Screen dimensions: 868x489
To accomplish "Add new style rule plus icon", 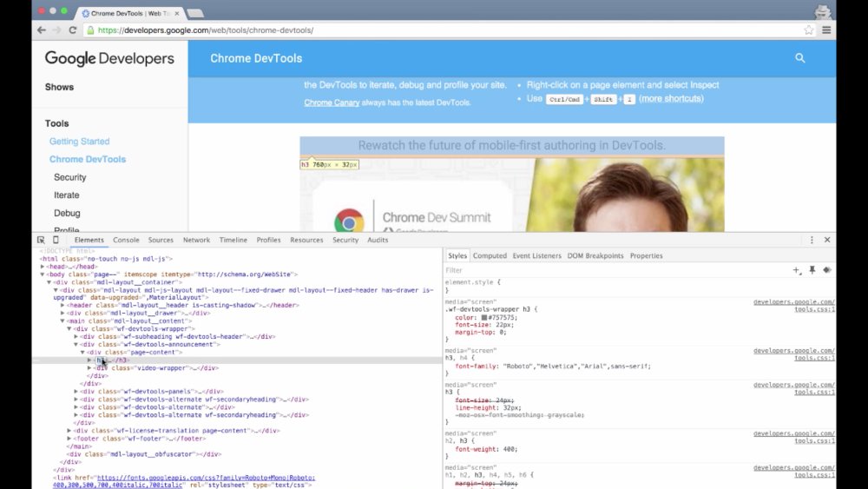I will tap(797, 270).
